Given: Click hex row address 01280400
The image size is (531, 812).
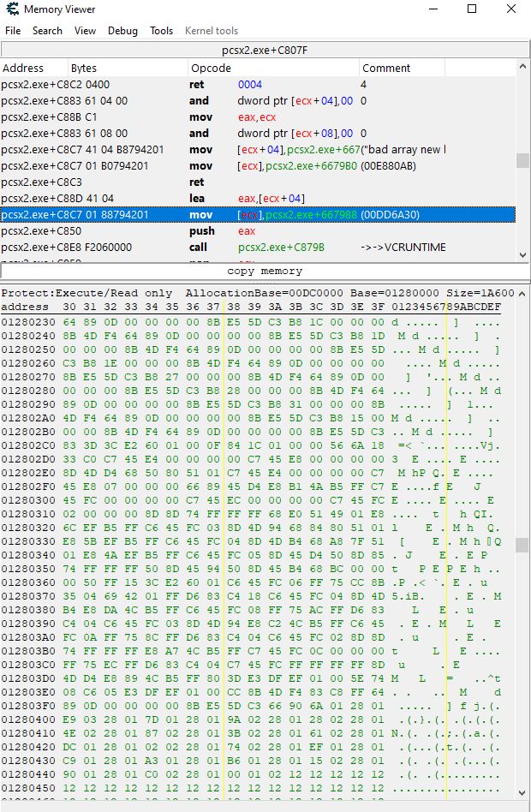Looking at the screenshot, I should click(x=28, y=719).
